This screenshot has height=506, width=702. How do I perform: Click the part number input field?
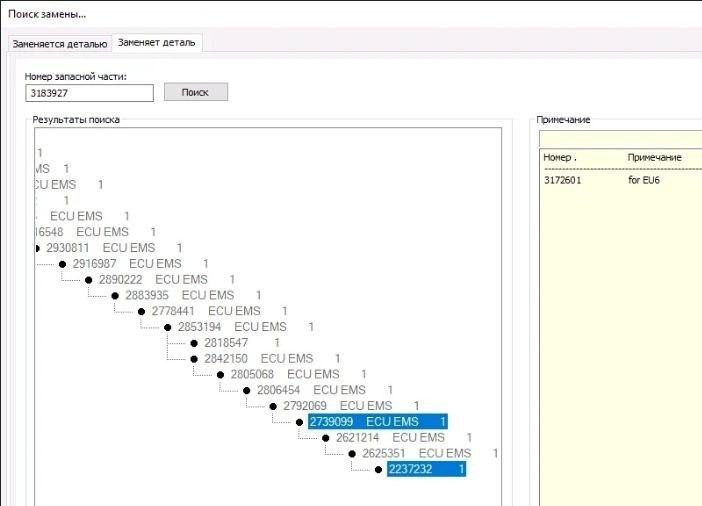point(89,93)
